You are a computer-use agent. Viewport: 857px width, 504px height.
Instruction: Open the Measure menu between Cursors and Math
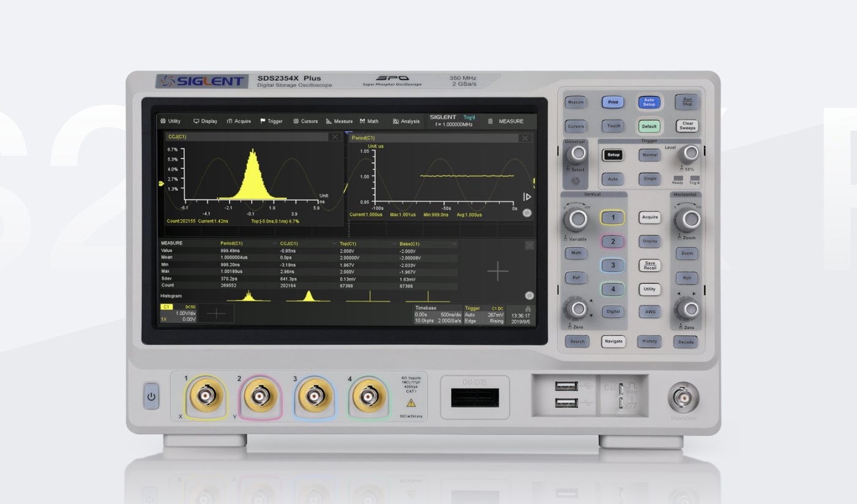click(339, 121)
